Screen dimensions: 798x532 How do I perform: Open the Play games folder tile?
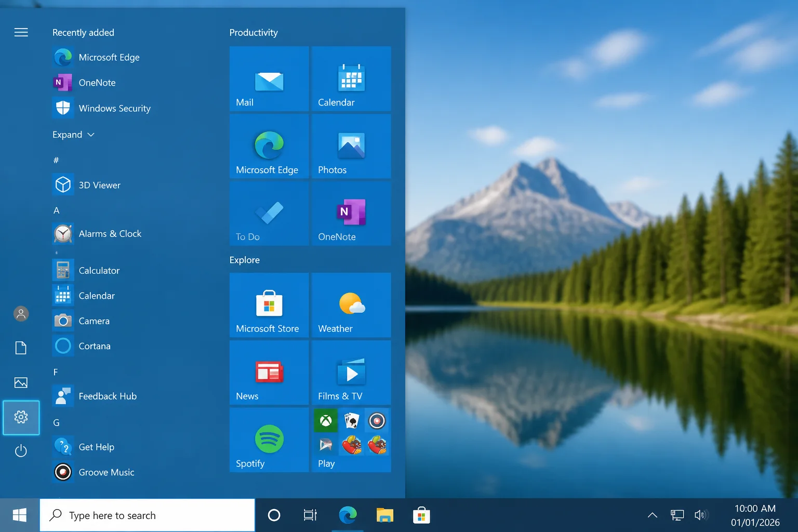point(351,440)
